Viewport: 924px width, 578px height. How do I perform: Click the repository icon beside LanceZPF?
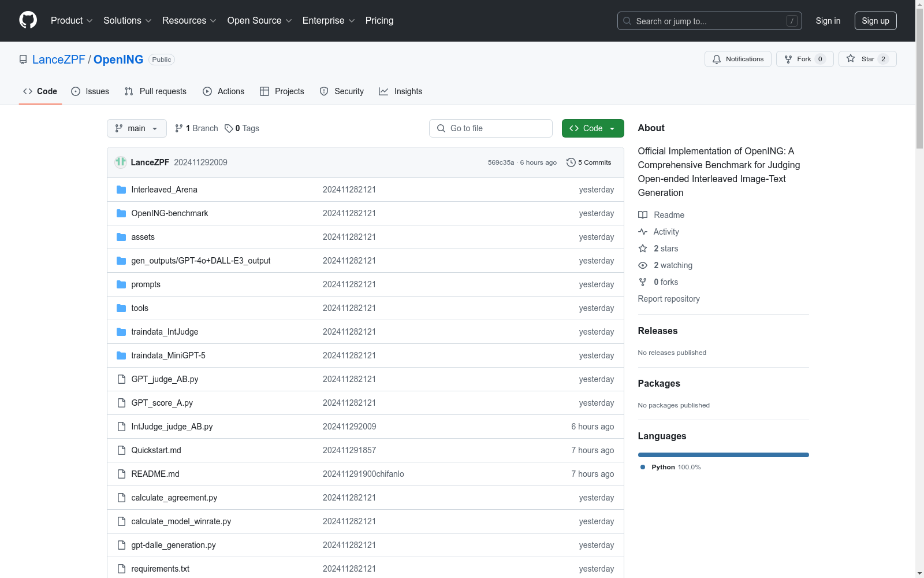pyautogui.click(x=23, y=60)
